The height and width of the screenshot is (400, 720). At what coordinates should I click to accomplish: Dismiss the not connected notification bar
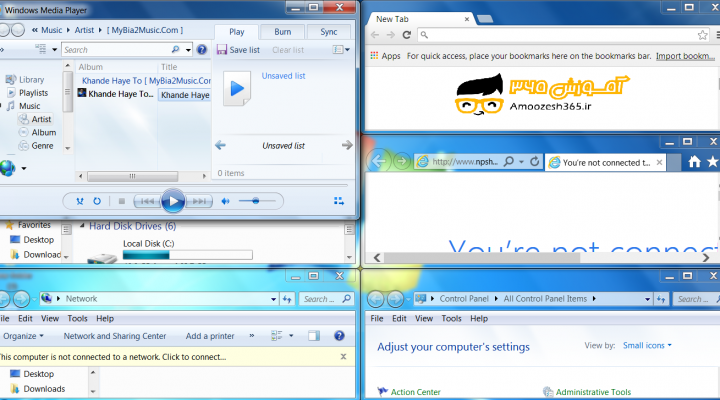(343, 357)
